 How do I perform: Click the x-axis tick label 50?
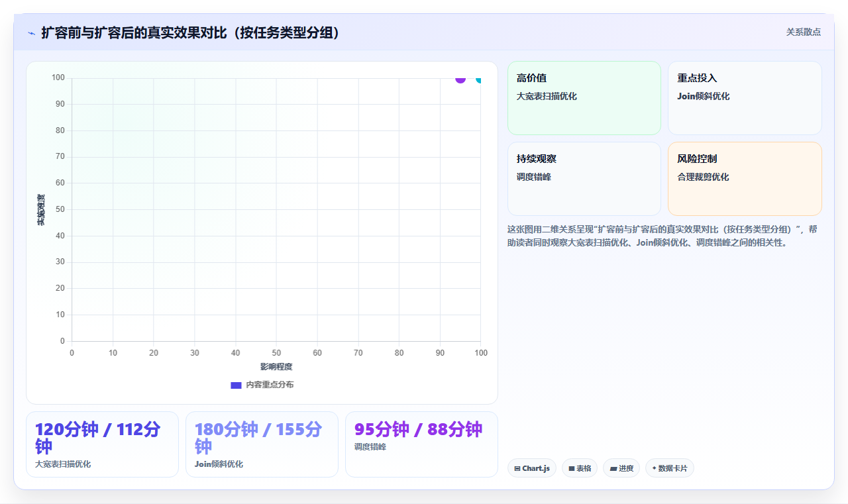(x=276, y=353)
